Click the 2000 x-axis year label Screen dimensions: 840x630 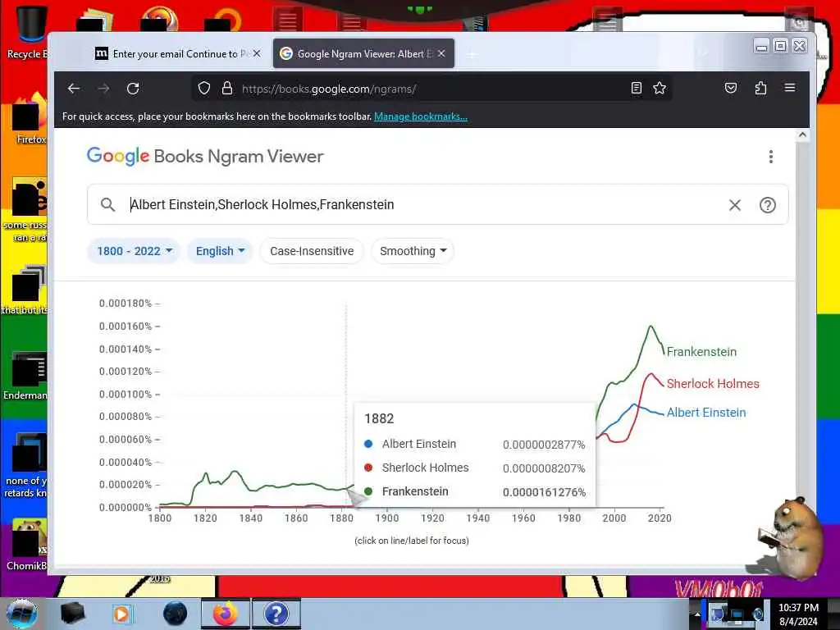(614, 518)
